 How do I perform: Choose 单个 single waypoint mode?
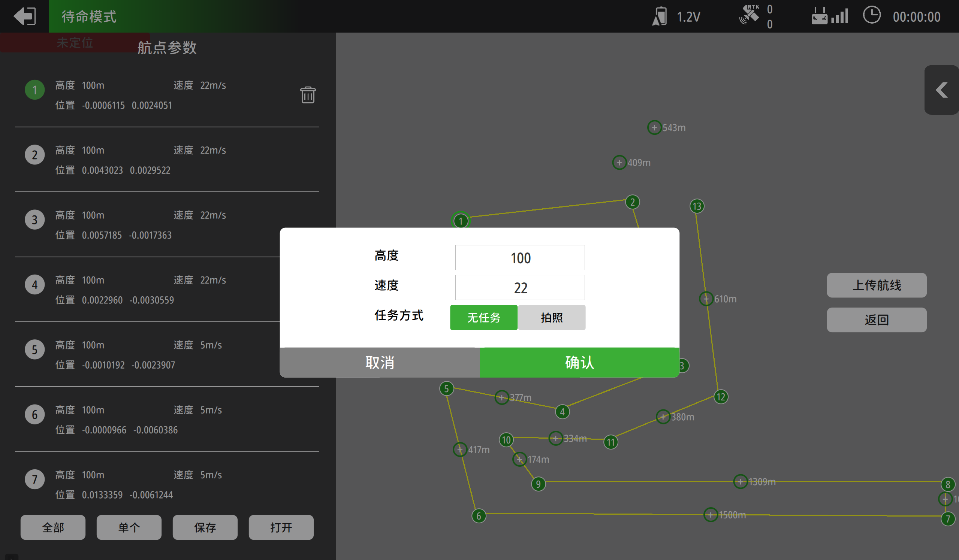tap(129, 527)
